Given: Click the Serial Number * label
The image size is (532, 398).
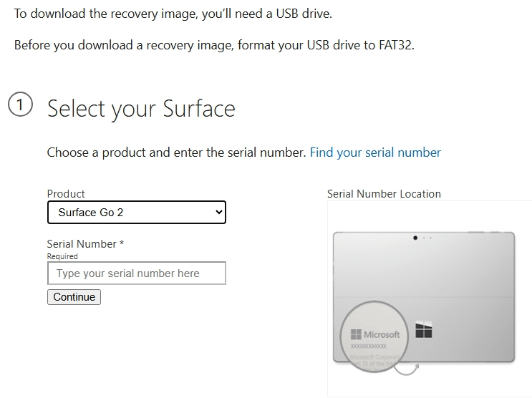Looking at the screenshot, I should coord(85,244).
